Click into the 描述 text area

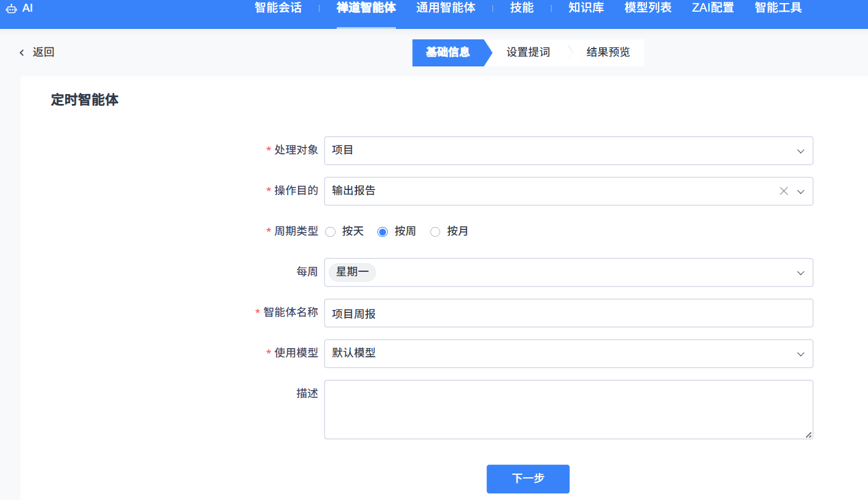tap(568, 410)
